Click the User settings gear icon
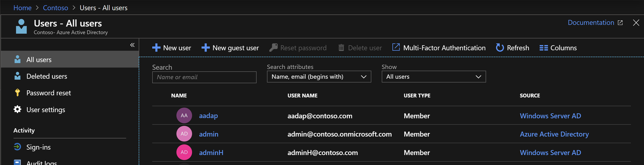 pos(17,109)
